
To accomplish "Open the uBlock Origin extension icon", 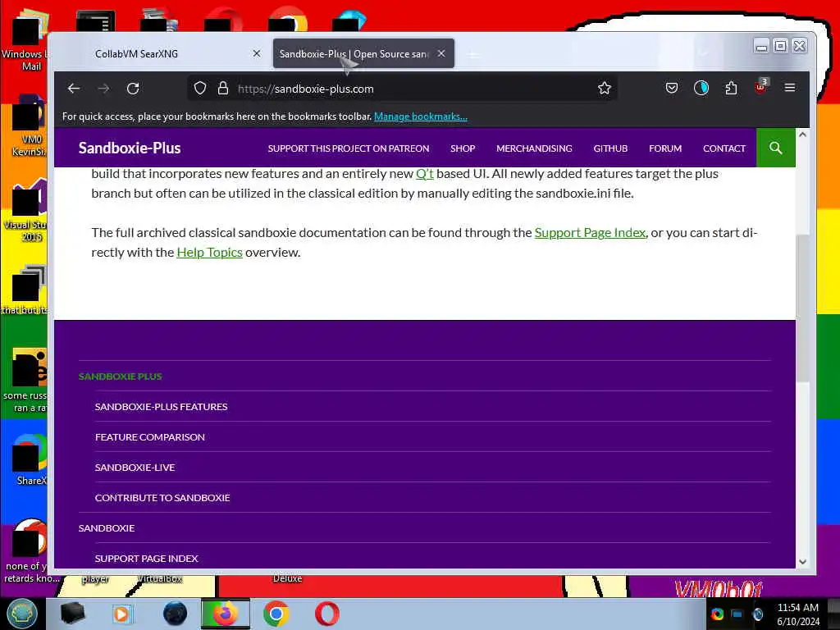I will coord(760,87).
